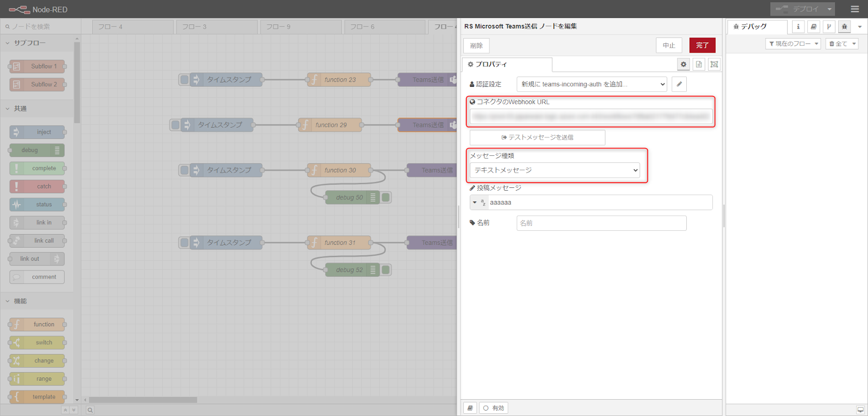Image resolution: width=868 pixels, height=416 pixels.
Task: Select the link in palette node
Action: [37, 223]
